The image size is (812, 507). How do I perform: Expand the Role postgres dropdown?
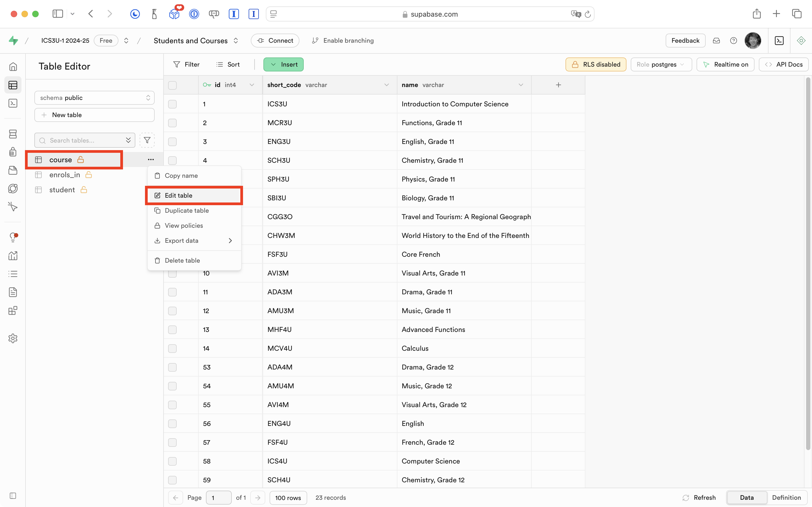point(661,64)
